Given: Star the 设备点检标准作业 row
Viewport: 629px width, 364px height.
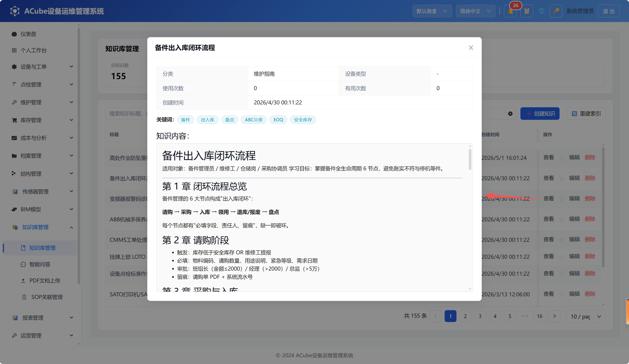Looking at the screenshot, I should click(561, 274).
